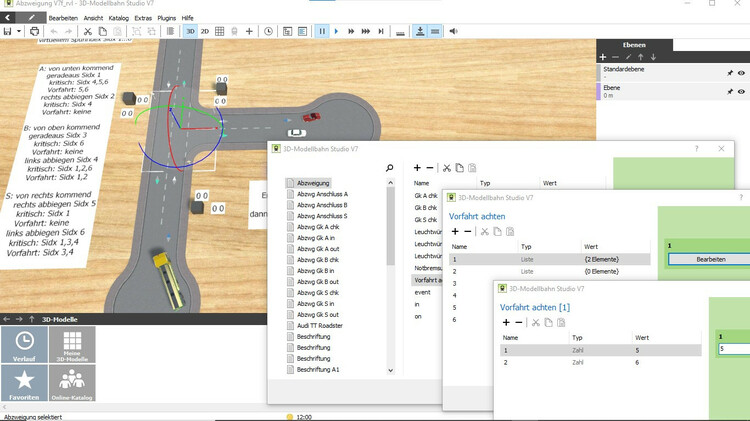
Task: Toggle the sound speaker icon
Action: [x=453, y=32]
